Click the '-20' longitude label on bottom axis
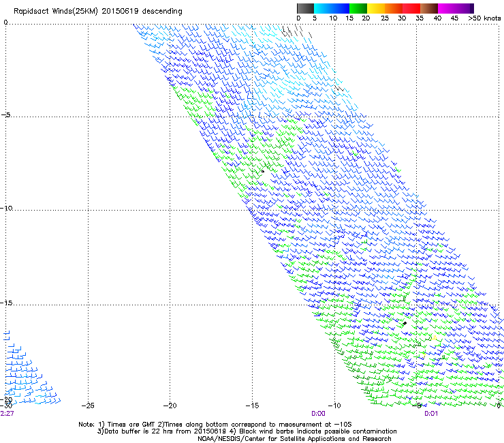Screen dimensions: 504x443 point(170,406)
